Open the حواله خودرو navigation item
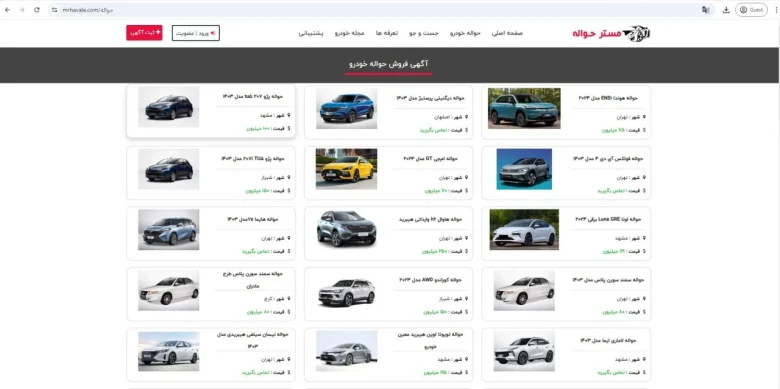780x389 pixels. 465,33
